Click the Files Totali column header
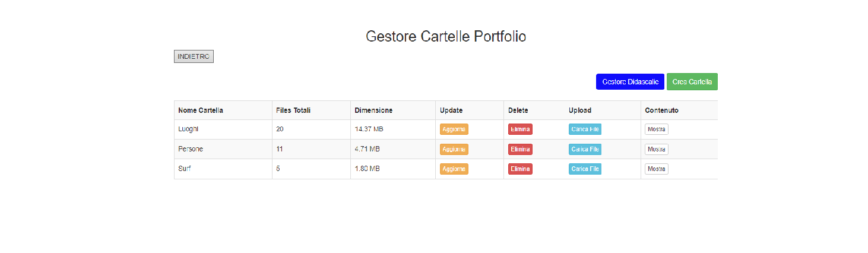868x253 pixels. point(293,110)
